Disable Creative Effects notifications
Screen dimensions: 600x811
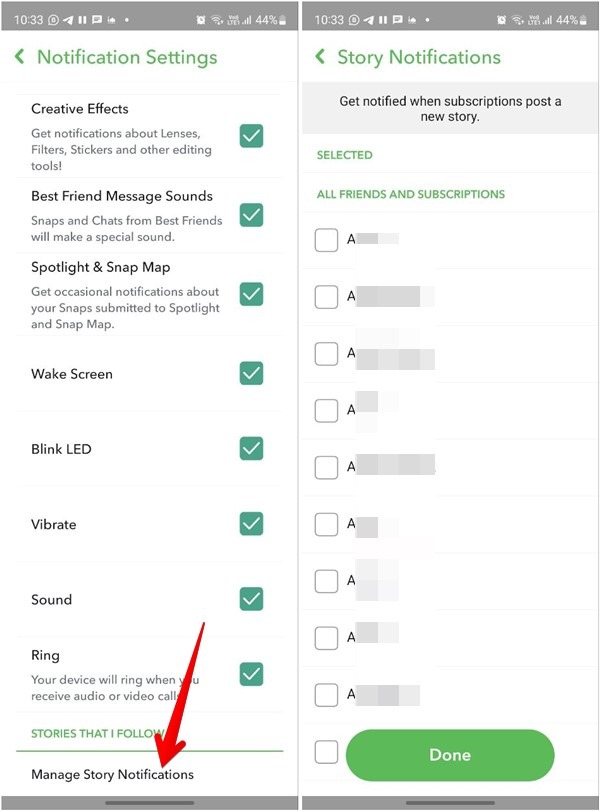tap(251, 134)
